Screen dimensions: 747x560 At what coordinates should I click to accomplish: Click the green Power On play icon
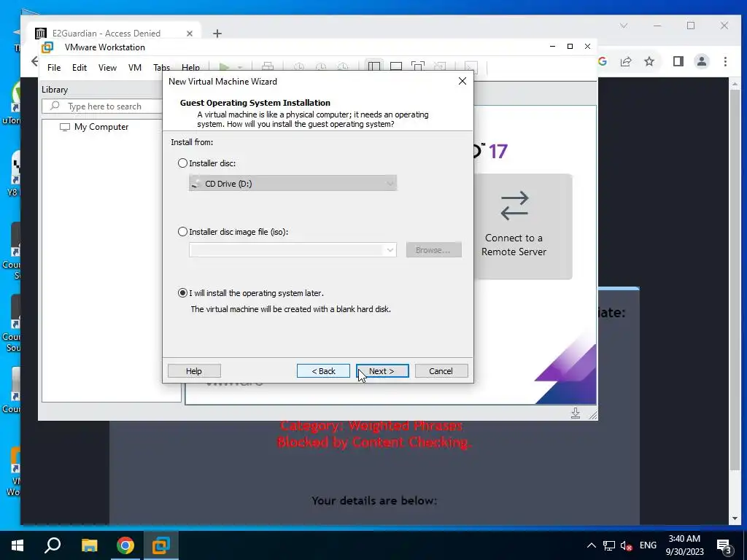pos(224,66)
